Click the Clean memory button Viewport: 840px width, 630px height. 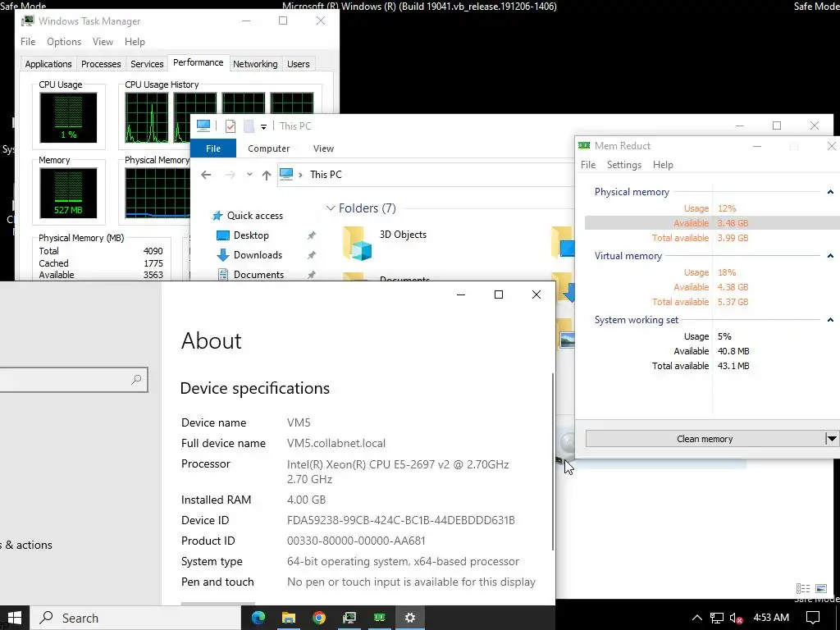coord(705,439)
